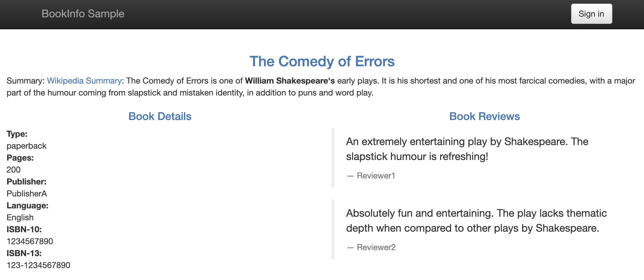644x280 pixels.
Task: Click the Reviewer1 attribution
Action: tap(376, 176)
